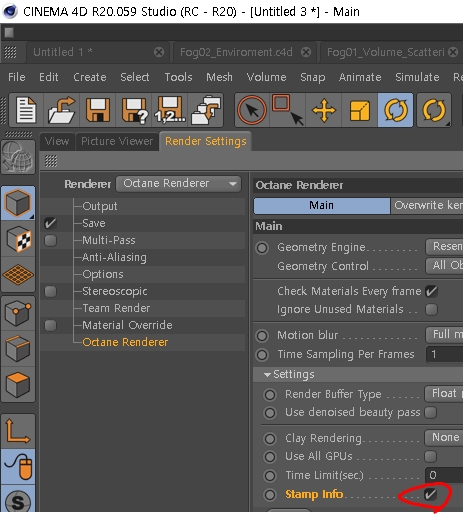Enable the Use All GPUs checkbox
This screenshot has width=463, height=514.
430,456
